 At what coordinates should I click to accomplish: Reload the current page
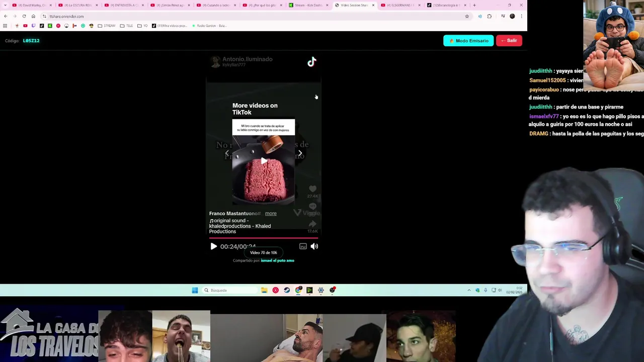point(24,16)
